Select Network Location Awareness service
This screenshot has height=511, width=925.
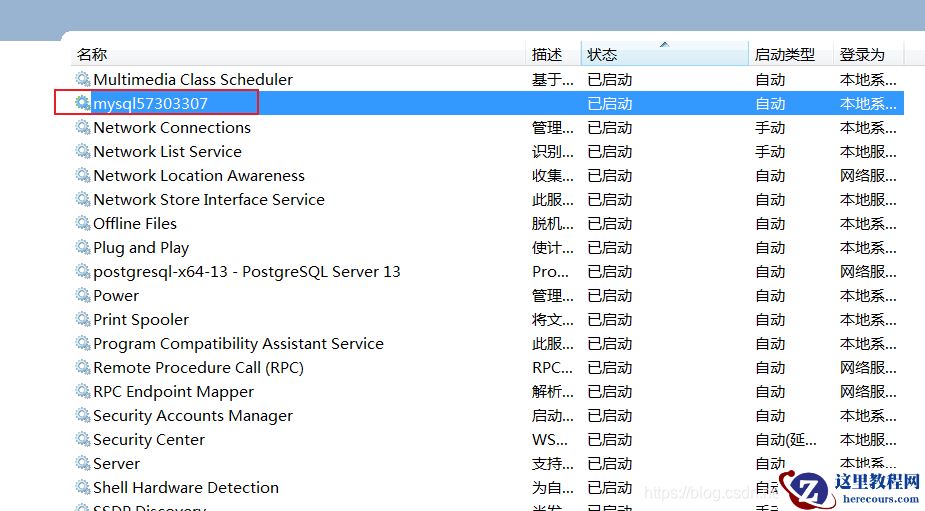(x=198, y=175)
